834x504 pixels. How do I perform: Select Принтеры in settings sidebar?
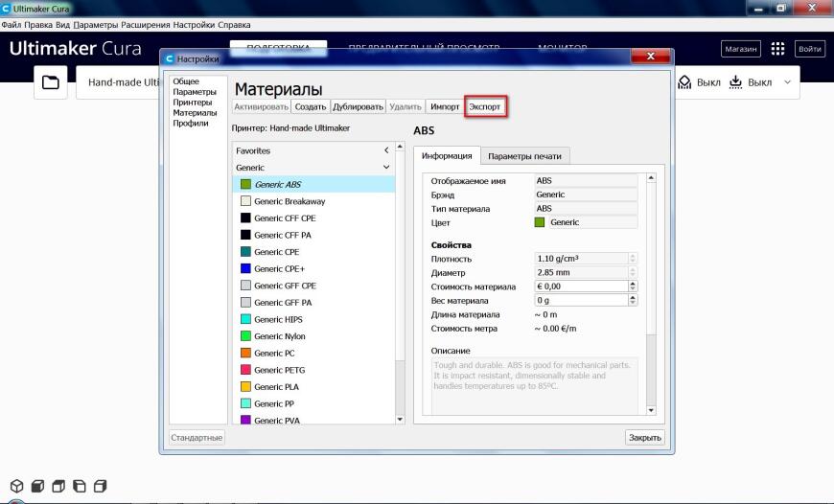coord(192,103)
